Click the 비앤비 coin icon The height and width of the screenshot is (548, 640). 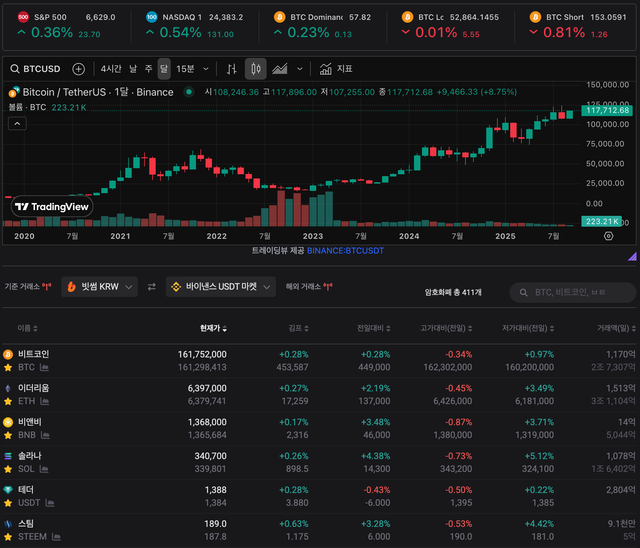click(8, 422)
